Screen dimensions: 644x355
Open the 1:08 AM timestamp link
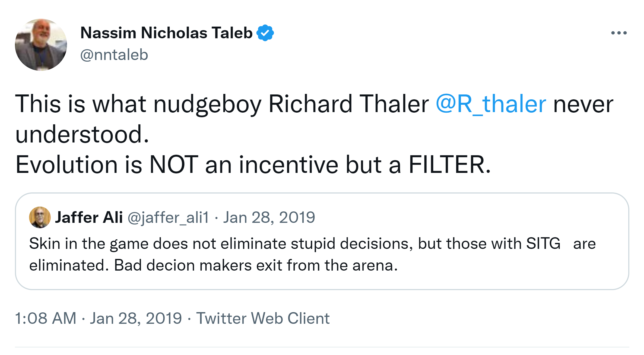click(x=46, y=318)
